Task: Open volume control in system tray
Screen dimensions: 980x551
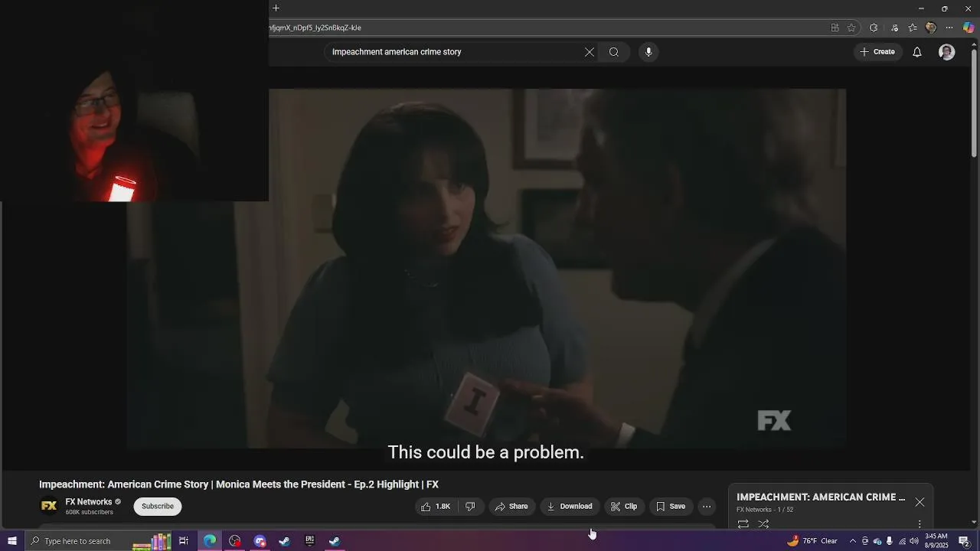Action: tap(914, 541)
